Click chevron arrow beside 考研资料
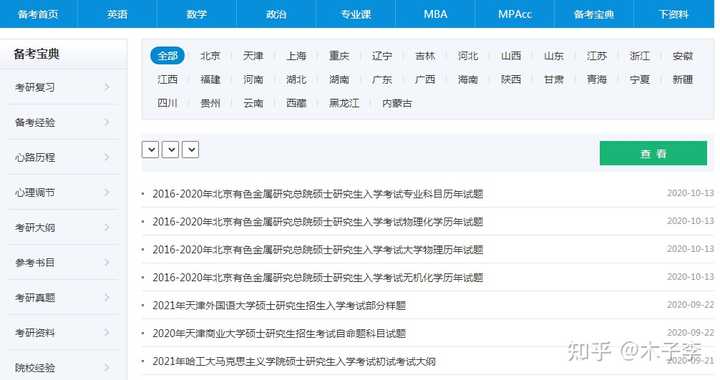The height and width of the screenshot is (380, 720). 107,333
